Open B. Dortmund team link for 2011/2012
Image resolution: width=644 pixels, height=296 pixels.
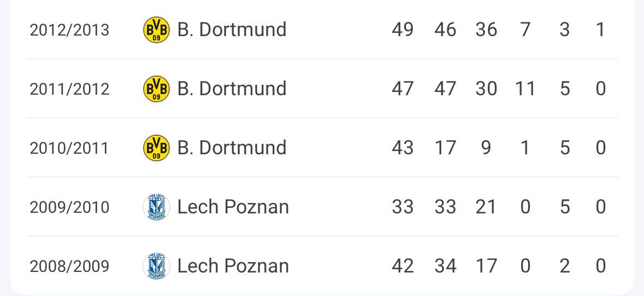tap(232, 89)
